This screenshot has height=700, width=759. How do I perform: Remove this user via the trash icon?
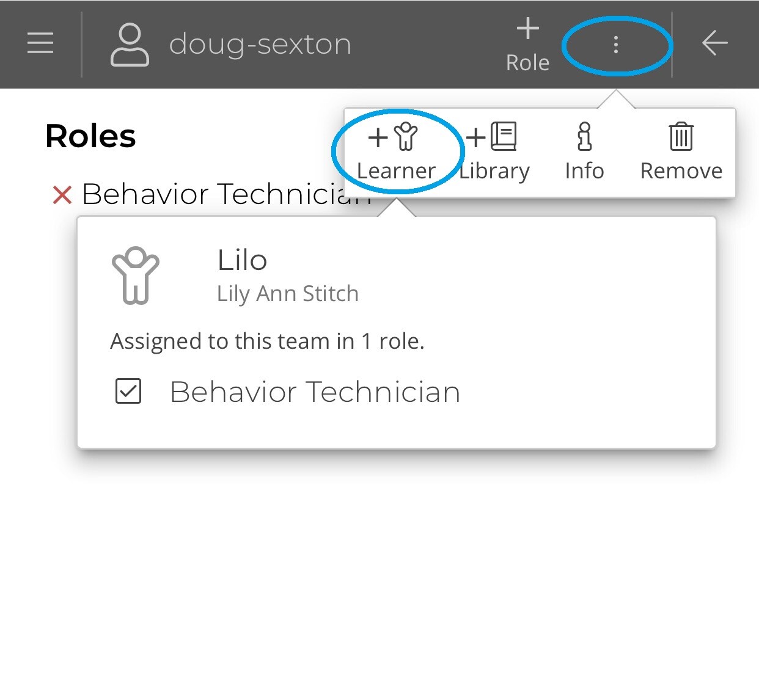click(680, 138)
